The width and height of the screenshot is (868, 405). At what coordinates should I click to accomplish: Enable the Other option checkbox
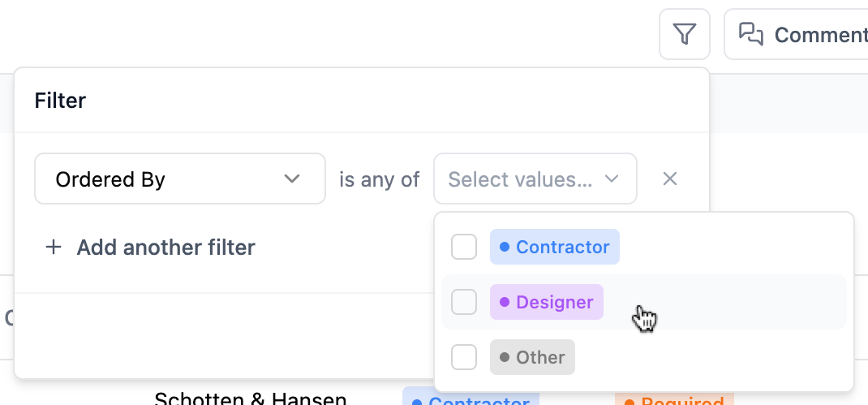(464, 357)
